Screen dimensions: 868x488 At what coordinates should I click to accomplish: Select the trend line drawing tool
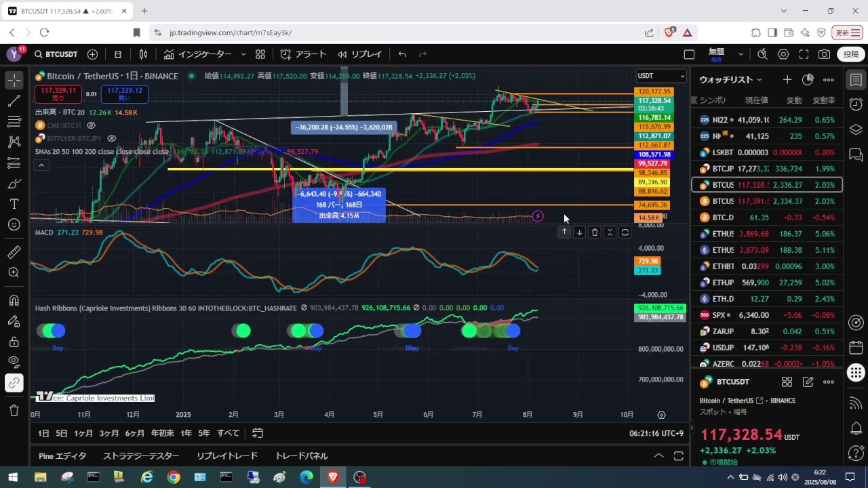14,101
